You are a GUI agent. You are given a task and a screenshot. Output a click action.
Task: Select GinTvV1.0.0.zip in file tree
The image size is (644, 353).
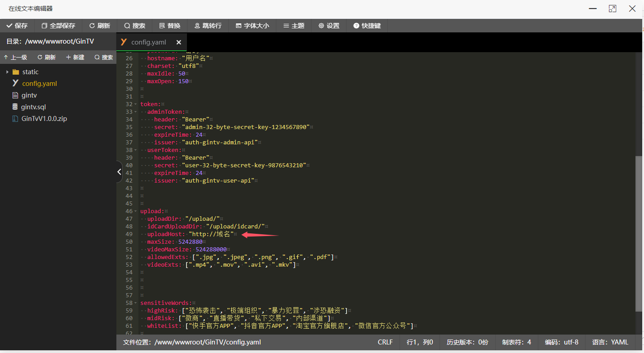pyautogui.click(x=44, y=119)
